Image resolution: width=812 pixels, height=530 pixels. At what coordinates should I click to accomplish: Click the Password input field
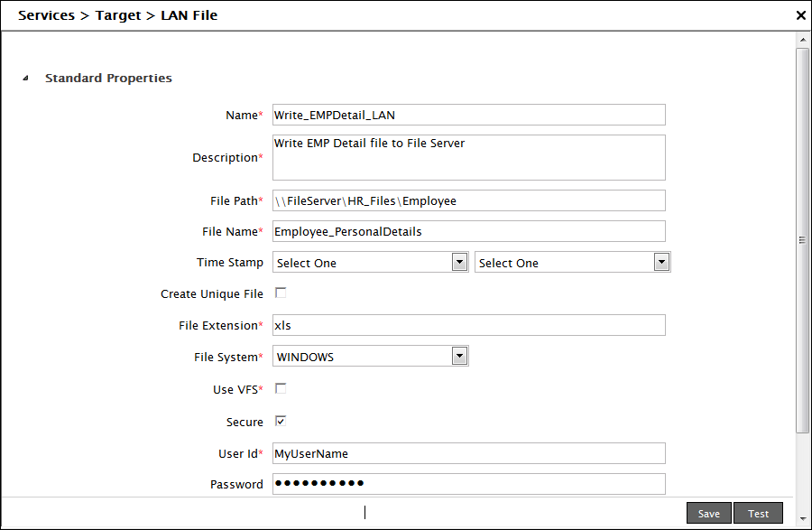468,484
